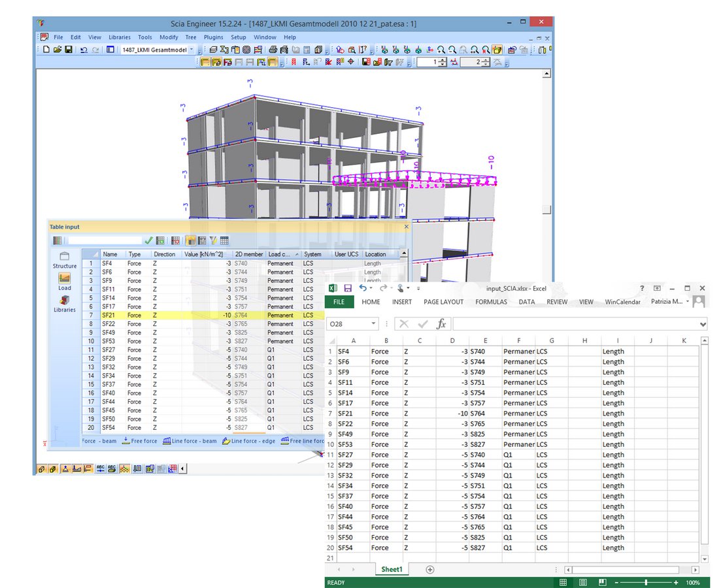The image size is (721, 588).
Task: Click zoom out minus in Excel status bar
Action: point(617,583)
